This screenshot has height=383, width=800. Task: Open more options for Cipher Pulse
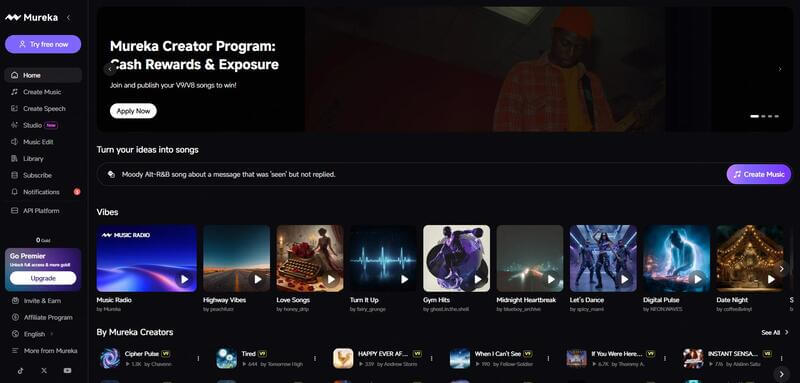pos(198,359)
